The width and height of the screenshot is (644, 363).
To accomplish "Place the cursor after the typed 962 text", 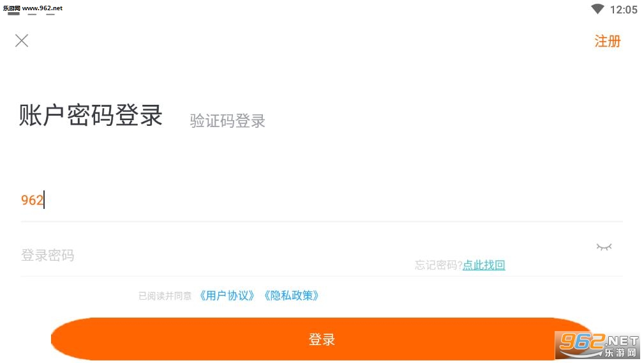I will coord(44,200).
